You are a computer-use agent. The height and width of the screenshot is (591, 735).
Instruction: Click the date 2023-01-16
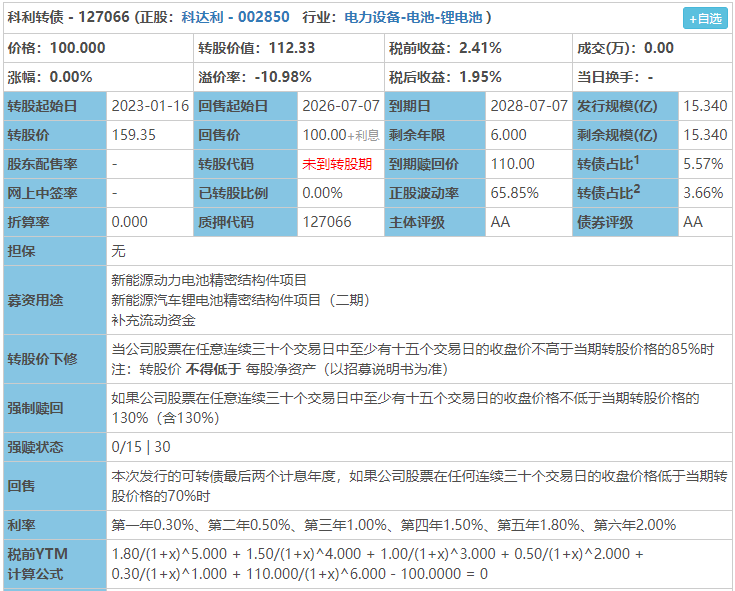point(150,106)
